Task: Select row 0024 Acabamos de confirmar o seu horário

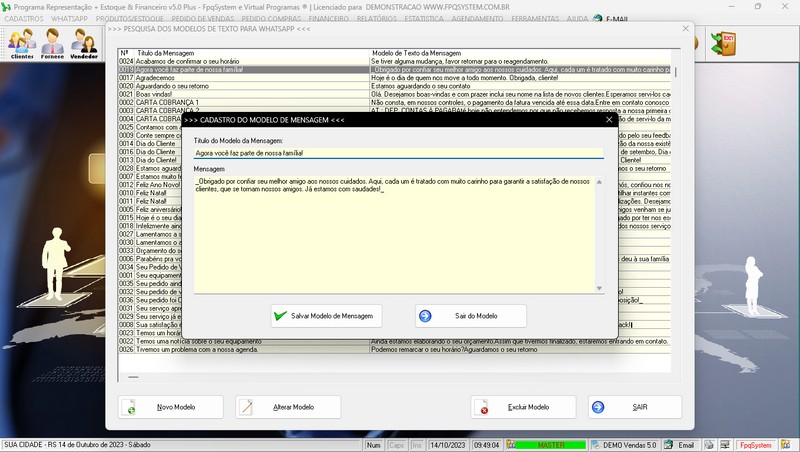Action: [394, 61]
